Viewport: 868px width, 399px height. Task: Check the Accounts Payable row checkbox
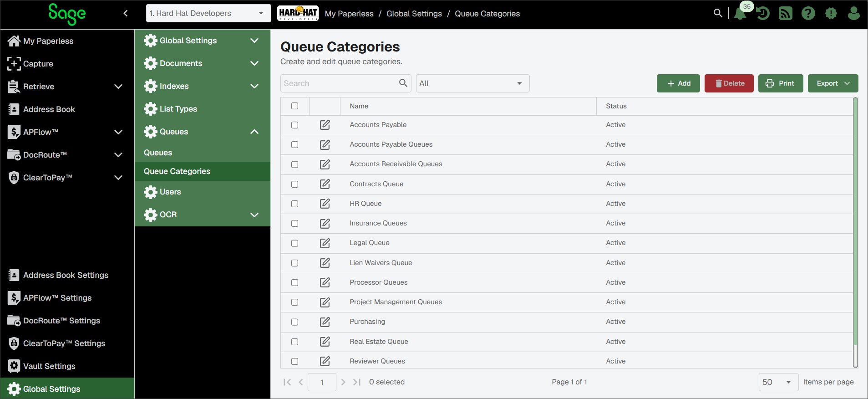coord(295,125)
